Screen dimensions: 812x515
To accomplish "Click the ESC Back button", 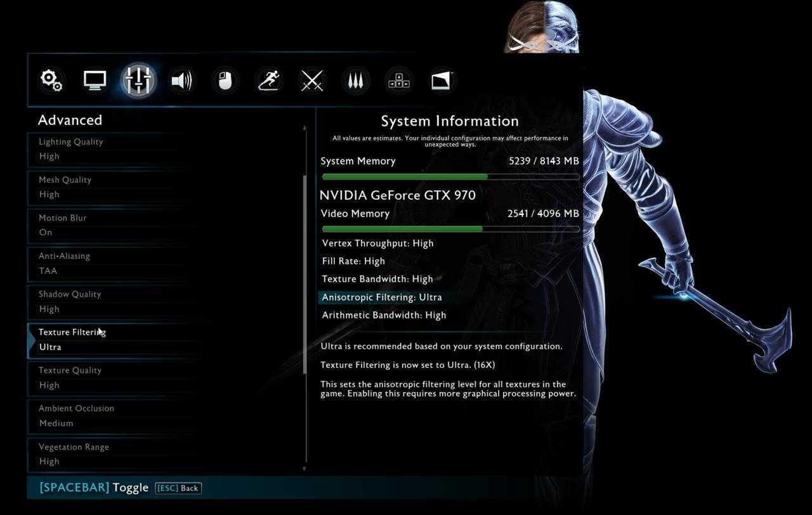I will point(178,488).
